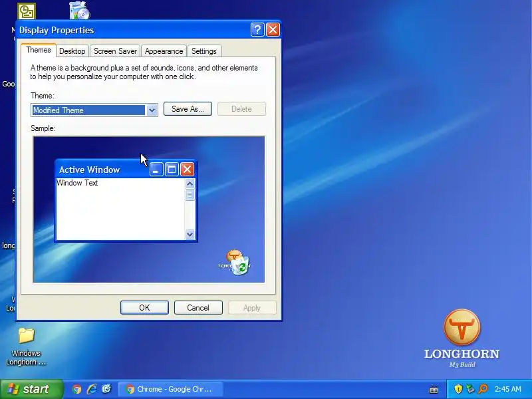Select the desktop icon at top left corner
Image resolution: width=532 pixels, height=399 pixels.
click(x=26, y=11)
